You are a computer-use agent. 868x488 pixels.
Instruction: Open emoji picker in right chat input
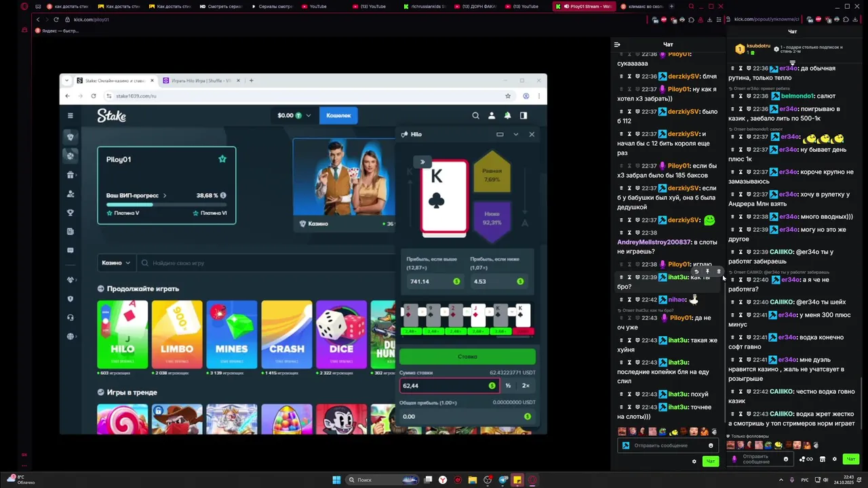coord(786,459)
